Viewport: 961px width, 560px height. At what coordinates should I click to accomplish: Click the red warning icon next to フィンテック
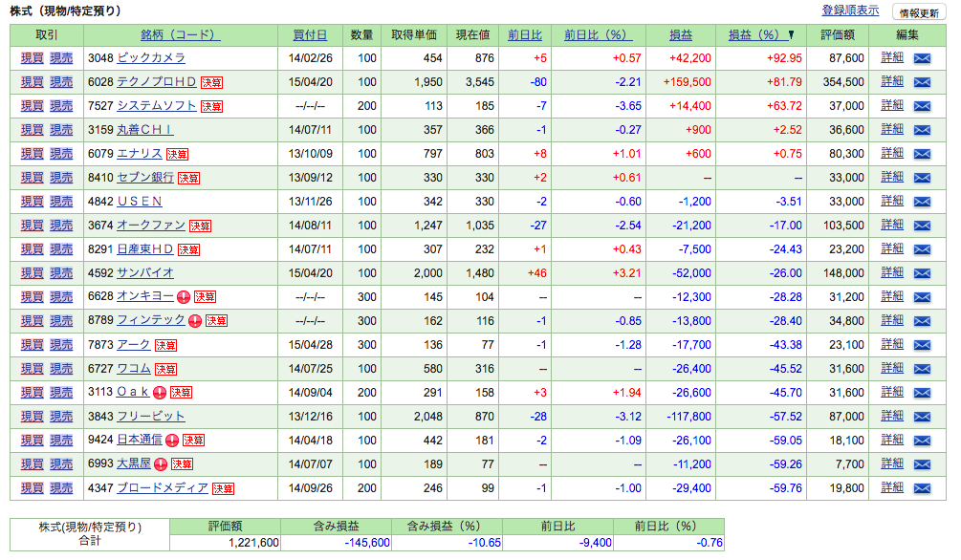pyautogui.click(x=195, y=321)
